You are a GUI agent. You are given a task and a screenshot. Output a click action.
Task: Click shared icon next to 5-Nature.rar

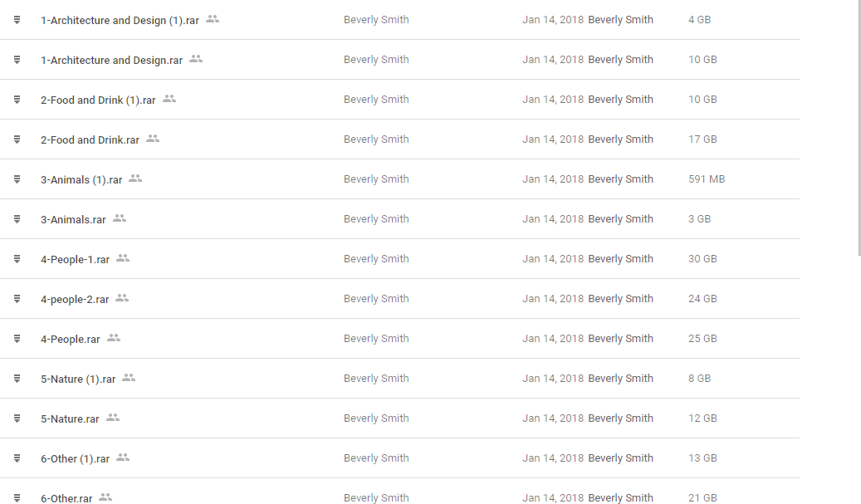pyautogui.click(x=113, y=418)
